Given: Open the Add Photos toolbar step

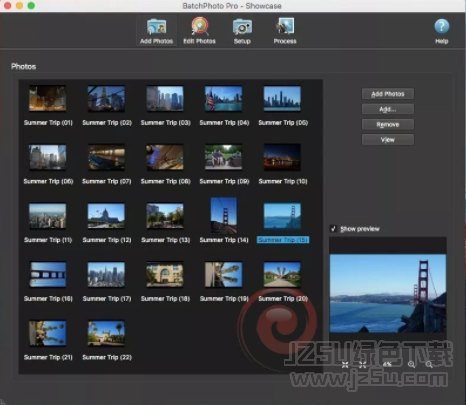Looking at the screenshot, I should tap(156, 31).
